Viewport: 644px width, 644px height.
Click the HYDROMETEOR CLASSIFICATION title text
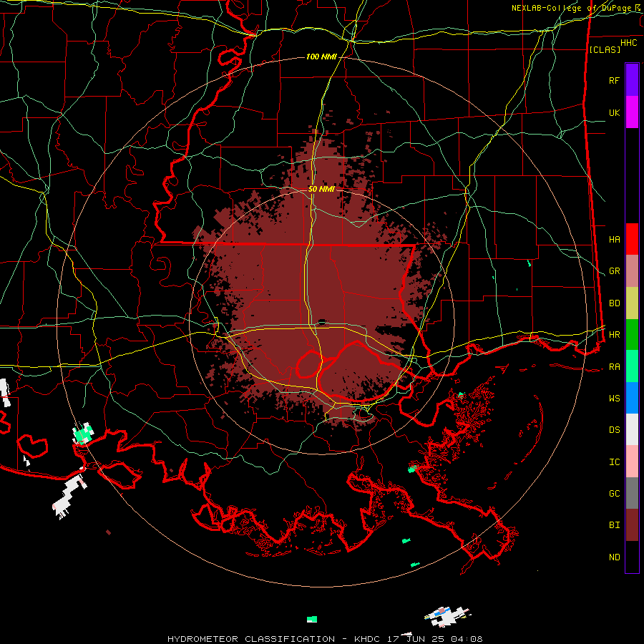point(251,639)
